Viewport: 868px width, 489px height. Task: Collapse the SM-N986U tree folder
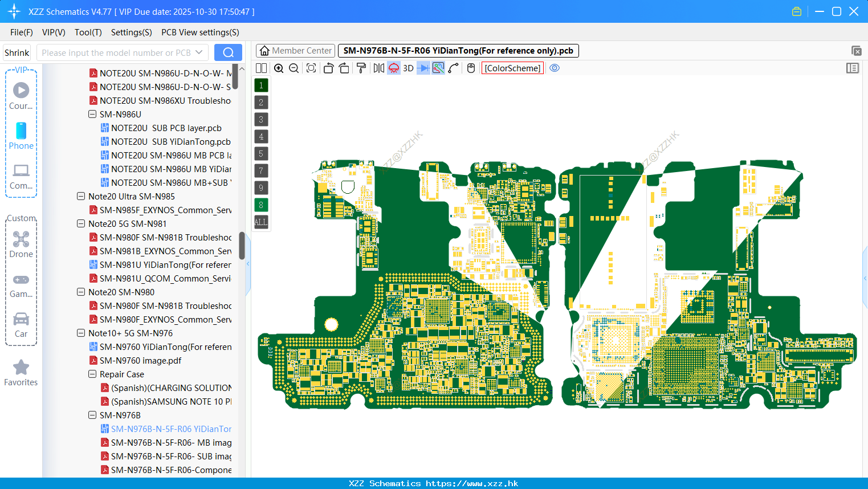coord(92,115)
